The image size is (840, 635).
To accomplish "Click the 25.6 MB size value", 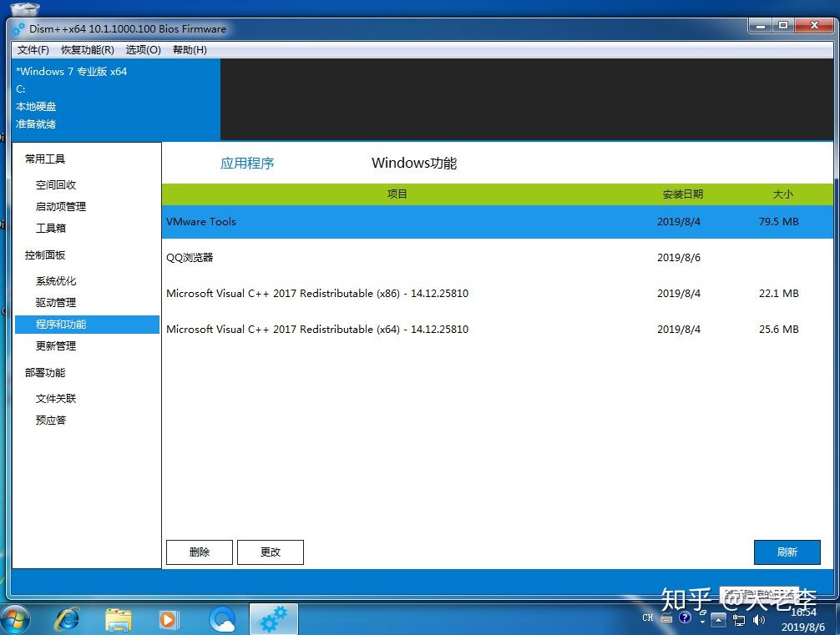I will (778, 330).
